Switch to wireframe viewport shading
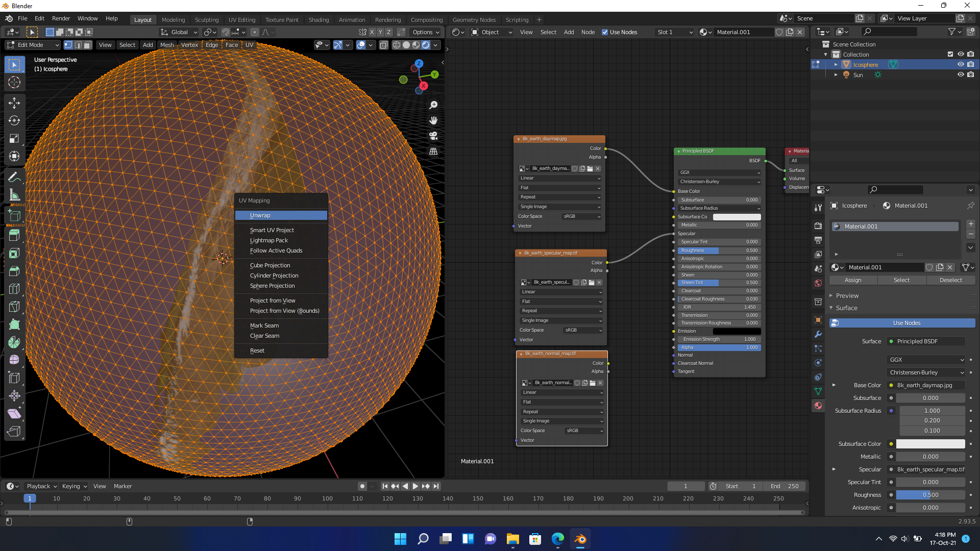 397,45
